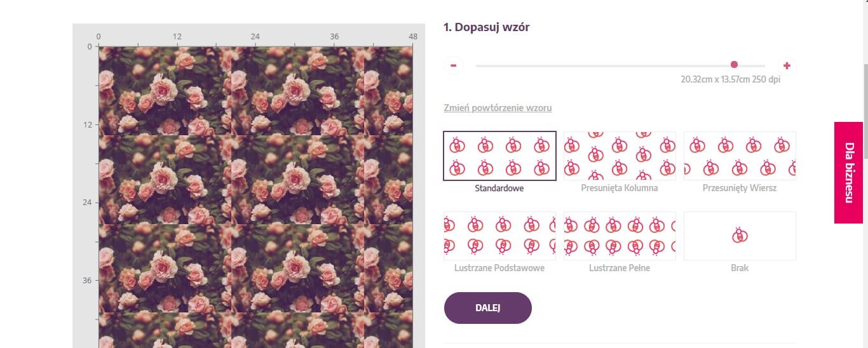Click the Przesunięty Wiersz label
868x348 pixels.
(740, 188)
